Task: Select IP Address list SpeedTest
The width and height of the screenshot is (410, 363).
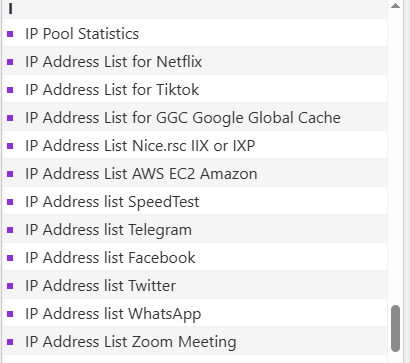Action: pos(112,202)
